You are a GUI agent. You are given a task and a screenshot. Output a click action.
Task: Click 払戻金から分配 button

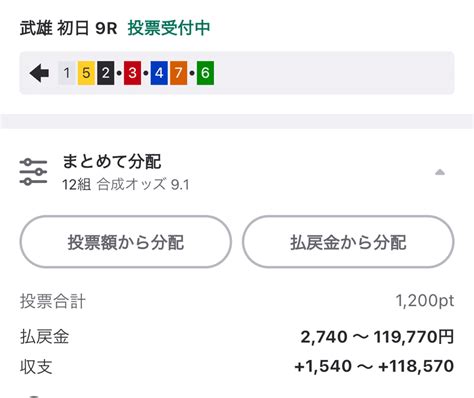click(x=348, y=242)
